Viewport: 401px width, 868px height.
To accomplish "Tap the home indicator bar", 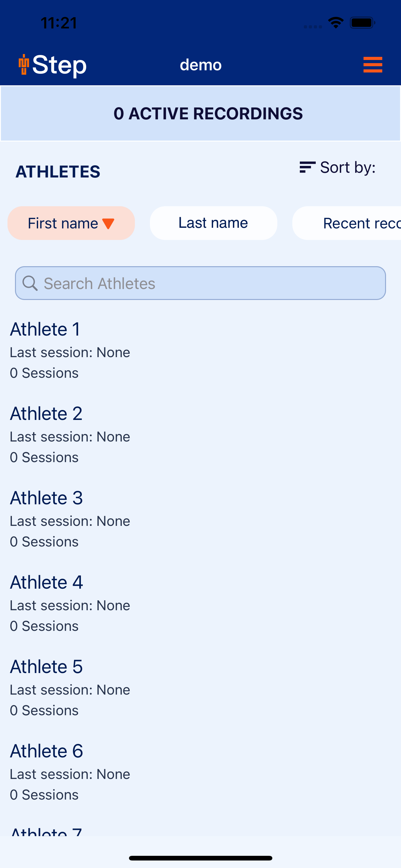I will [201, 858].
